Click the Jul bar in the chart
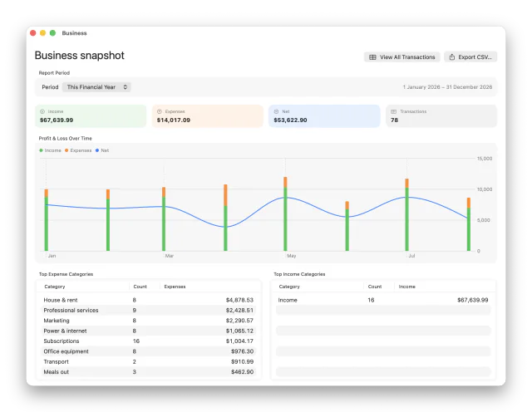This screenshot has height=412, width=532. tap(406, 214)
